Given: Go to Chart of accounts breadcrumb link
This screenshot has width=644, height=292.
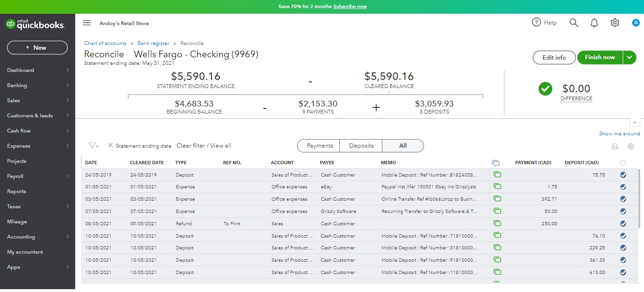Looking at the screenshot, I should (105, 43).
